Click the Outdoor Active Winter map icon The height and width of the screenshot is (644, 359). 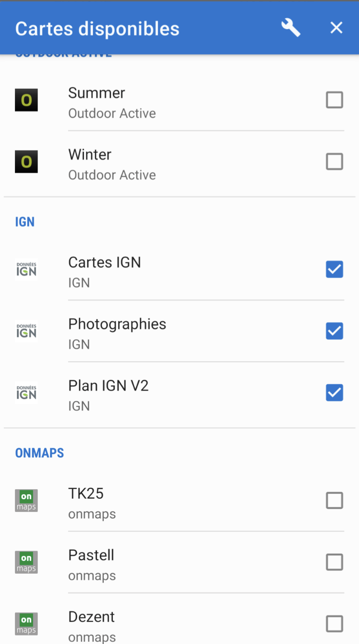pos(26,162)
